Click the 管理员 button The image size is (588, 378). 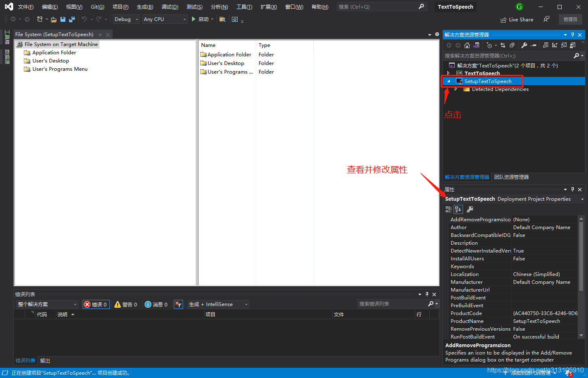570,19
